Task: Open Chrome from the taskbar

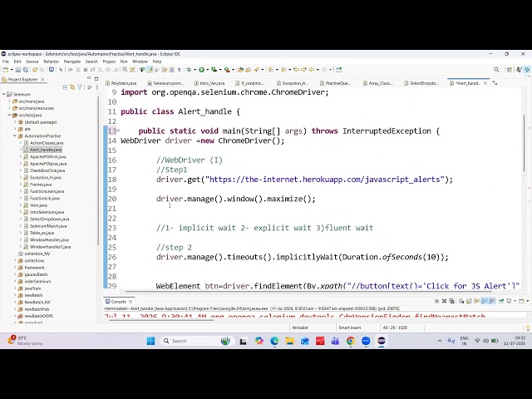Action: (x=351, y=341)
